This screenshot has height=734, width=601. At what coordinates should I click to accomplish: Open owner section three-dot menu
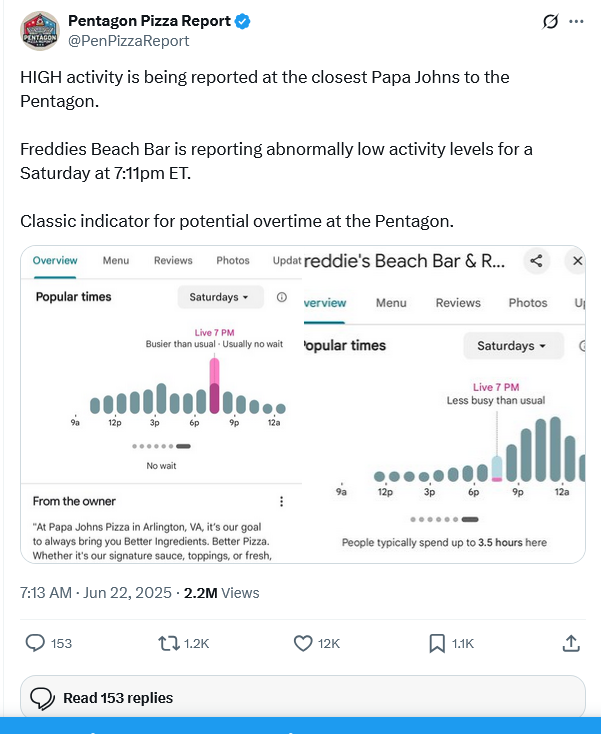point(281,501)
